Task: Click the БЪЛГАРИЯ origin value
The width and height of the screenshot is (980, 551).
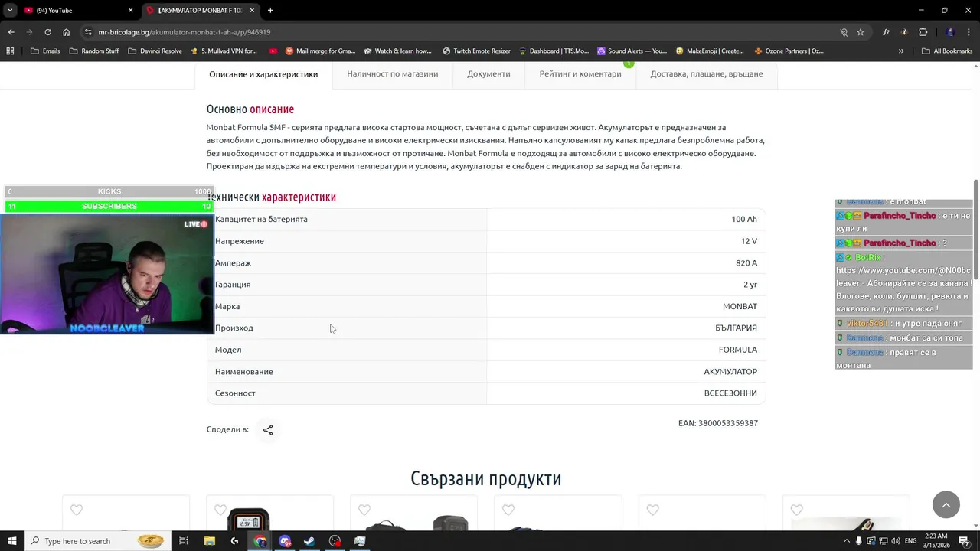Action: 737,328
